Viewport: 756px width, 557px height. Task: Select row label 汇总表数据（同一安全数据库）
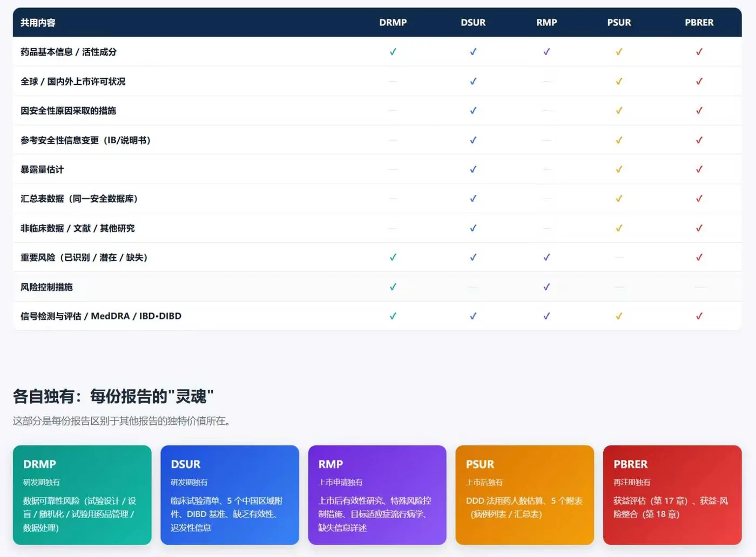point(79,199)
